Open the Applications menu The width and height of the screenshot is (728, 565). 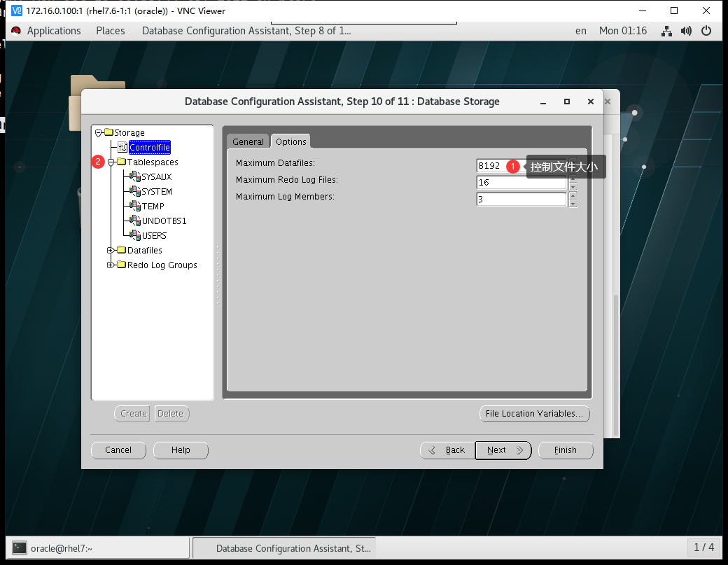coord(54,31)
